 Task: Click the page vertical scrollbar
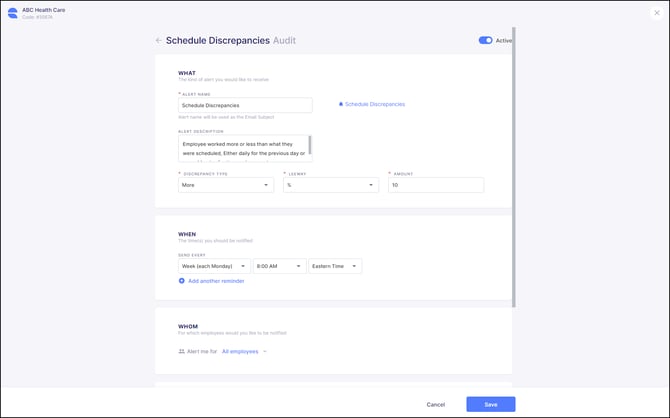[x=514, y=167]
